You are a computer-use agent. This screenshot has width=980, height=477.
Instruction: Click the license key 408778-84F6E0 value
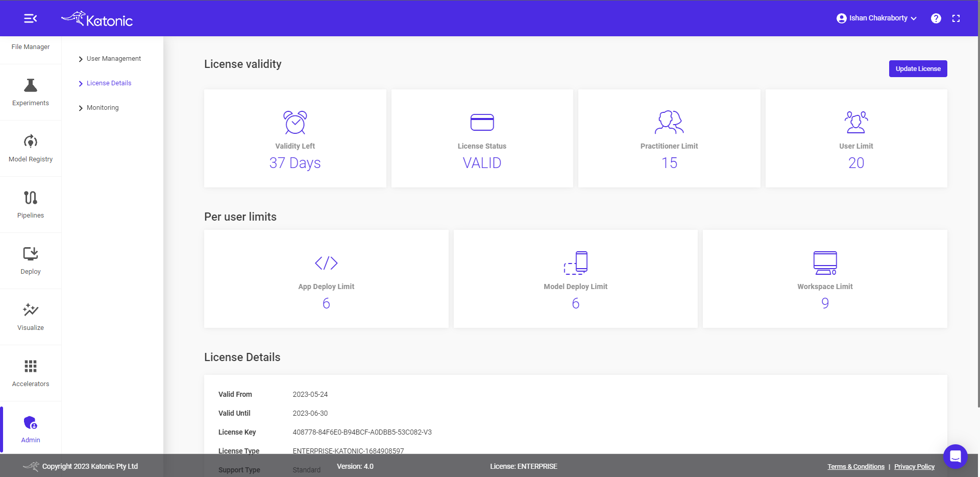tap(362, 432)
